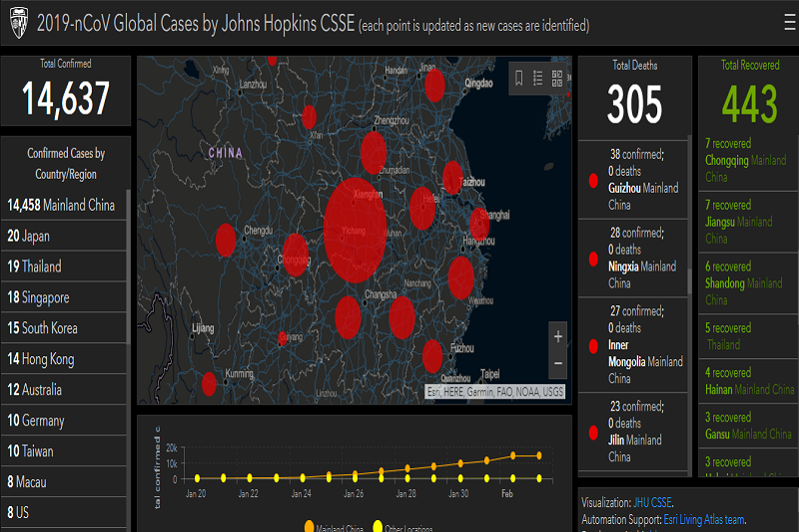
Task: Click the red case circle near Shanghai
Action: tap(479, 224)
